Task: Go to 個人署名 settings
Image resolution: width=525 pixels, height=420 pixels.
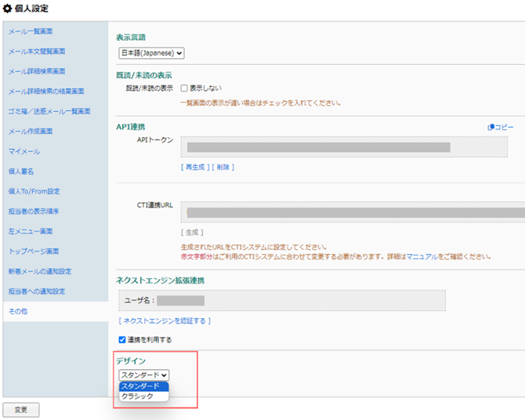Action: (x=23, y=171)
